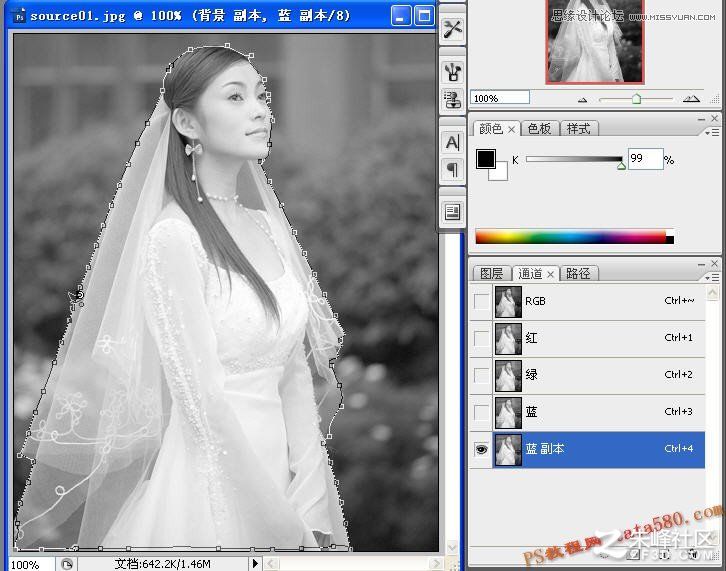Screen dimensions: 726x571
Task: Switch to the 色板 tab
Action: click(x=539, y=128)
